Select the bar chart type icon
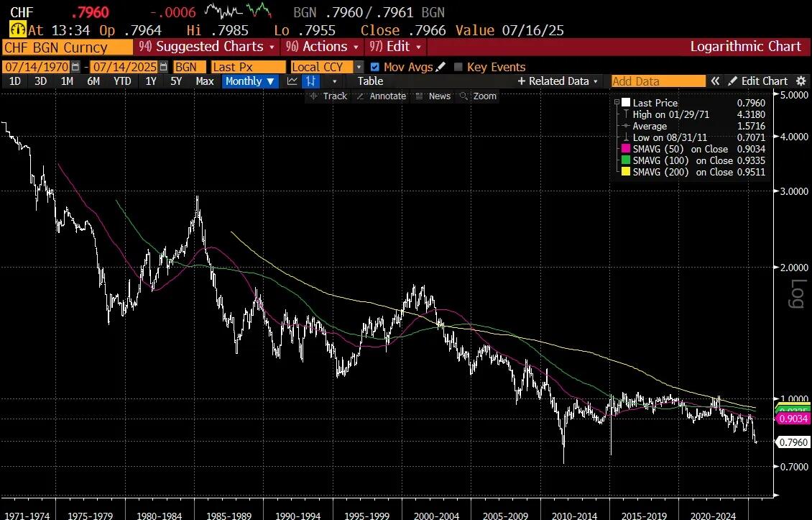 pos(311,81)
